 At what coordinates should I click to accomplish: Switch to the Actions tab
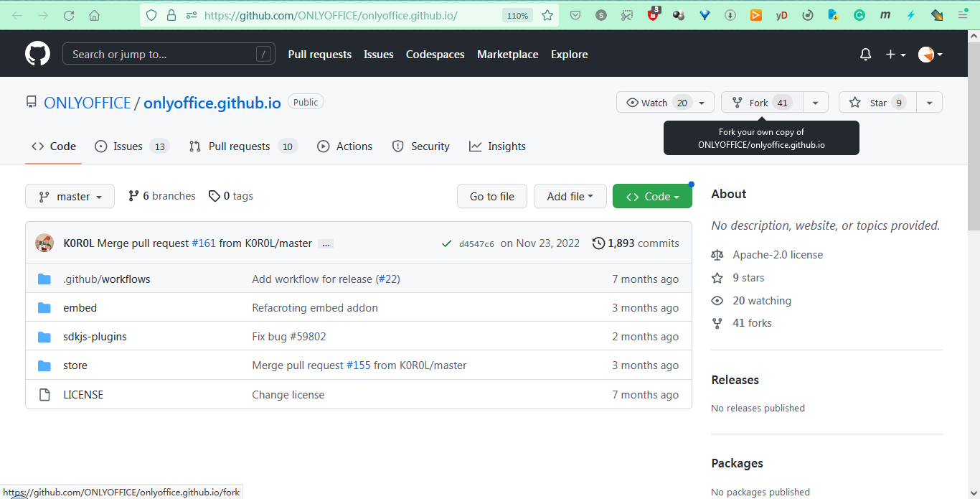pos(345,146)
